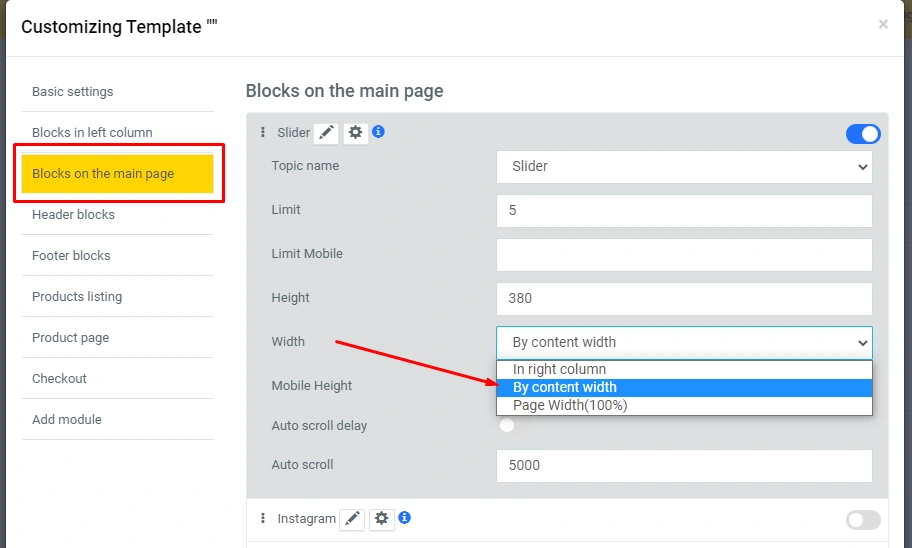Viewport: 912px width, 548px height.
Task: Click the drag handle dots beside Instagram
Action: [x=263, y=519]
